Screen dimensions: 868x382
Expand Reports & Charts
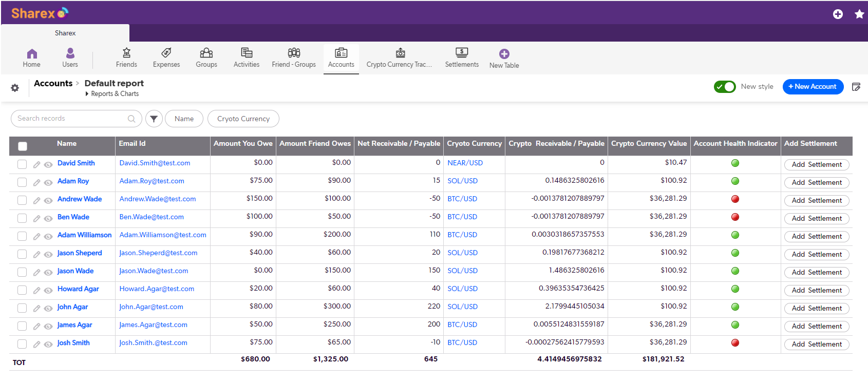[x=112, y=94]
